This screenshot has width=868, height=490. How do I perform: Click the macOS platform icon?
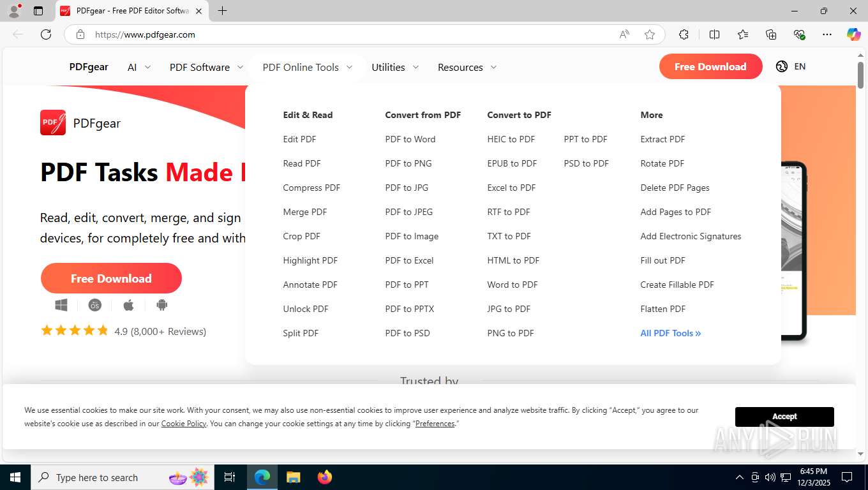[x=95, y=306]
